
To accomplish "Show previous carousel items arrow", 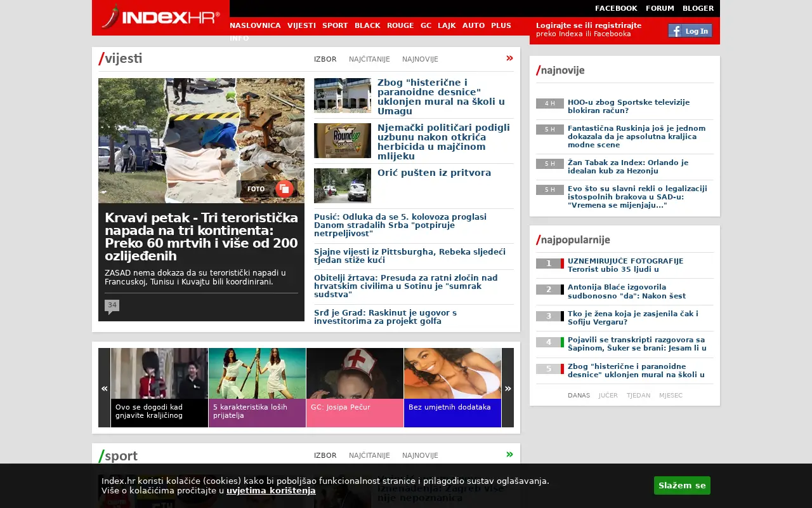I will pyautogui.click(x=104, y=387).
